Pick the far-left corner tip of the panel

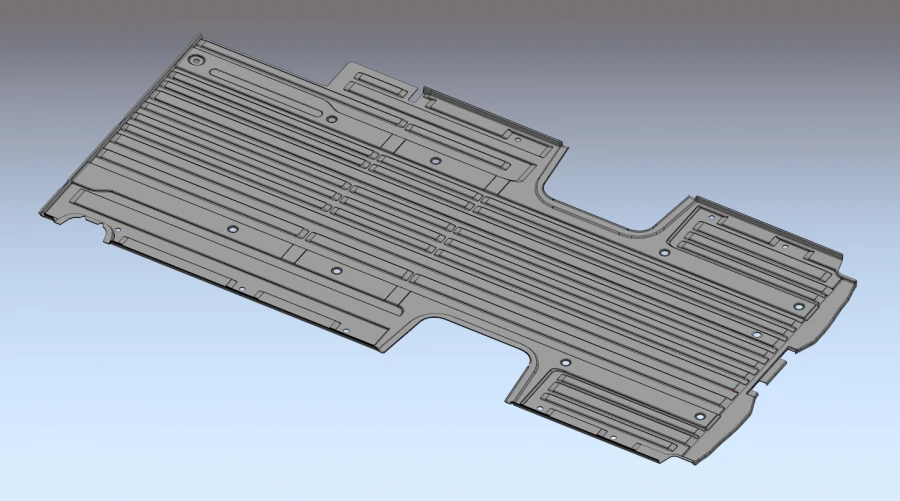point(42,213)
